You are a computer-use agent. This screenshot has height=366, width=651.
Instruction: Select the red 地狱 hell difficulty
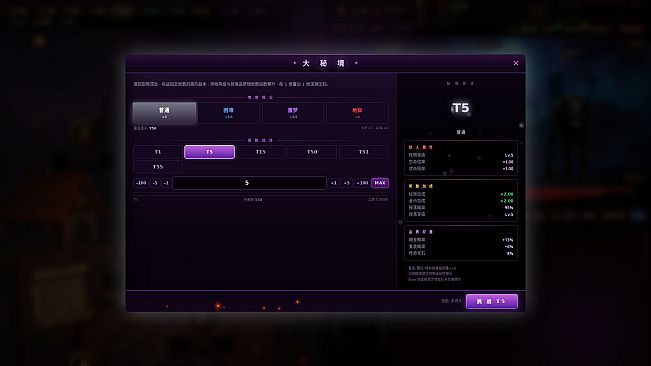coord(357,113)
